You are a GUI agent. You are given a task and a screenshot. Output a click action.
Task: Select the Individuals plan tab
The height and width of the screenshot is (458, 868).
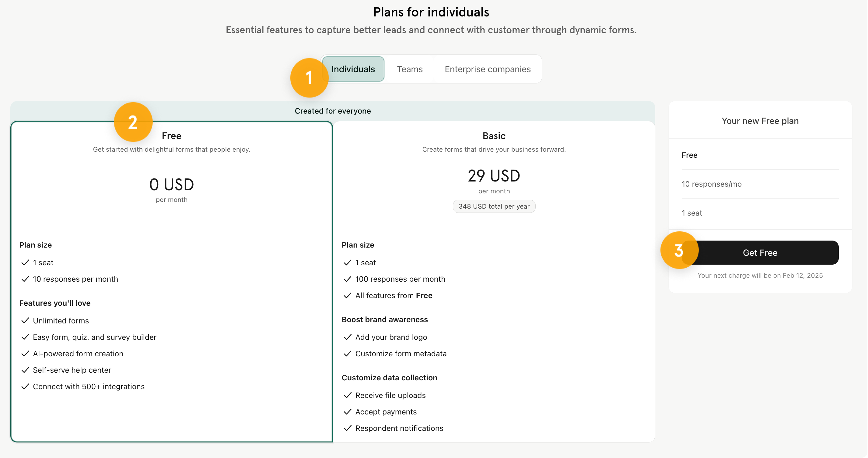[x=353, y=69]
